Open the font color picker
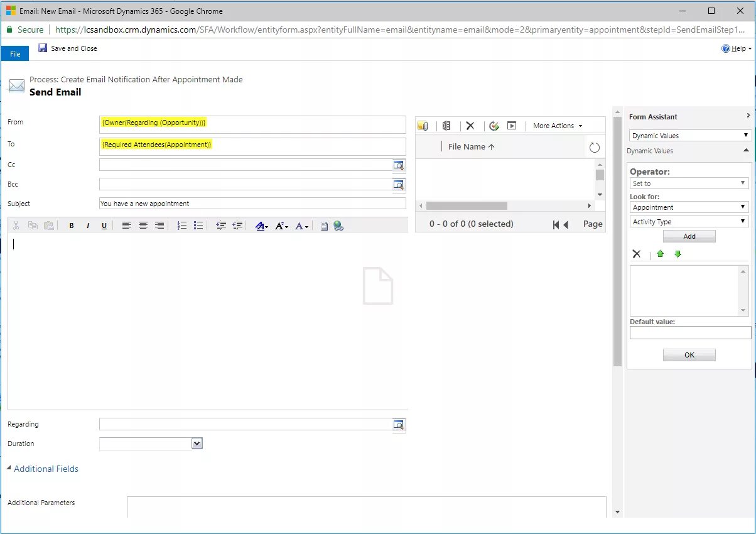Image resolution: width=756 pixels, height=534 pixels. coord(302,226)
